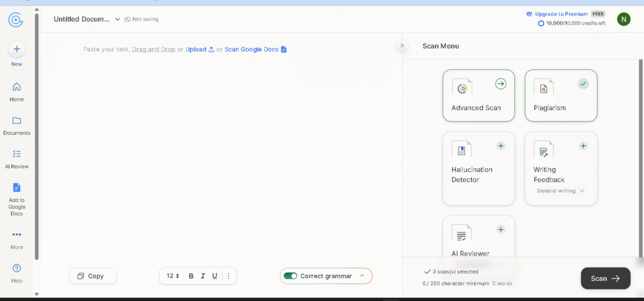Click the sidebar scroll down arrow
The image size is (644, 301).
click(x=36, y=293)
